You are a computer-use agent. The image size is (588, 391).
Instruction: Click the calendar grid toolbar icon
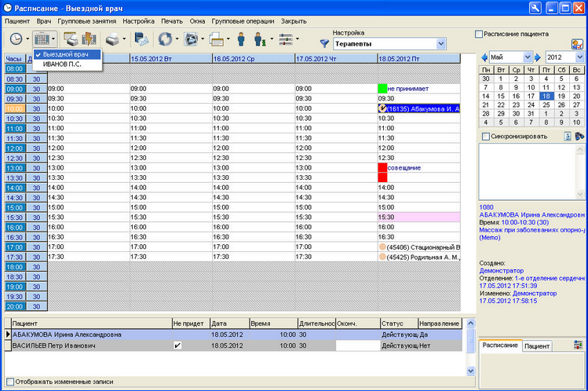click(42, 39)
